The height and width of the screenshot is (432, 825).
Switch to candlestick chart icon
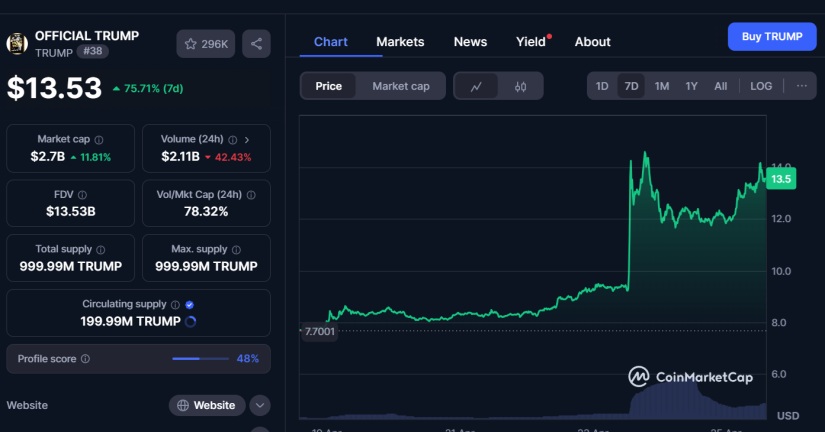tap(520, 86)
